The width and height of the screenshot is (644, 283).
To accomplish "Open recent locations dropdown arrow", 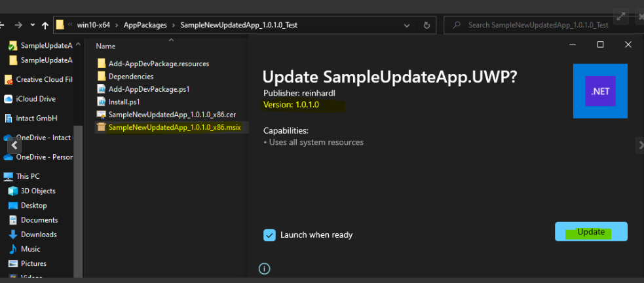I will pos(33,25).
